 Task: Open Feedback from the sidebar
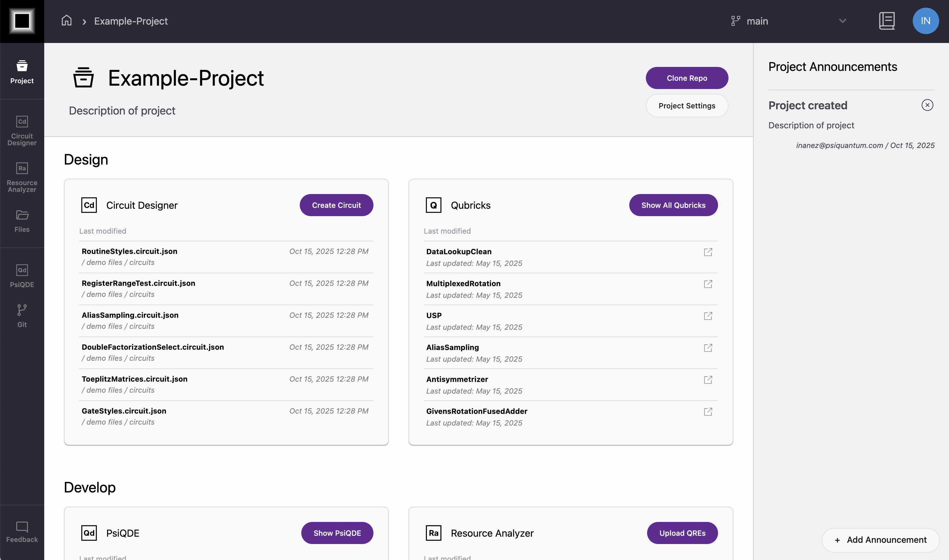22,532
